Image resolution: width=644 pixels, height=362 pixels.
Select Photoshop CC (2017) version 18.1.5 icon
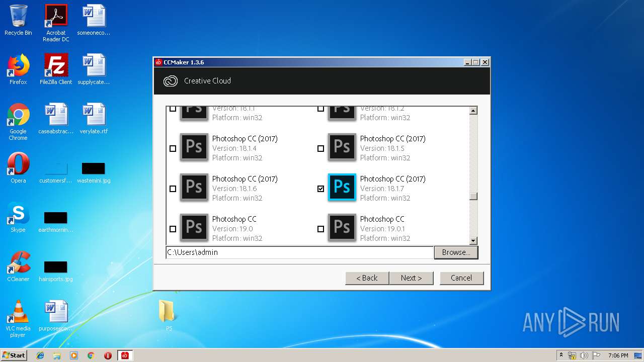pyautogui.click(x=342, y=147)
